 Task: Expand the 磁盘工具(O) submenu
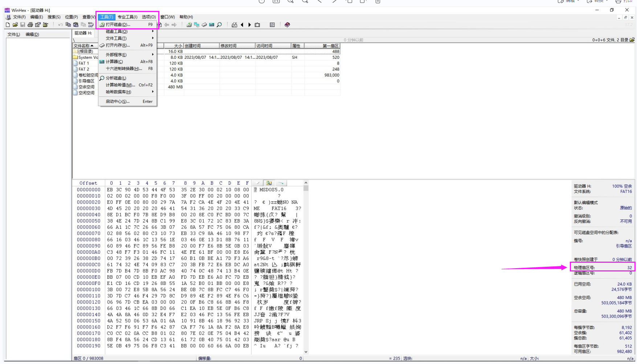pos(127,32)
